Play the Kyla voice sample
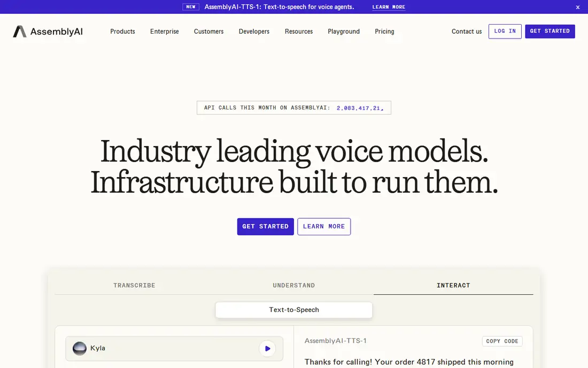Screen dimensions: 588x368 [267, 349]
